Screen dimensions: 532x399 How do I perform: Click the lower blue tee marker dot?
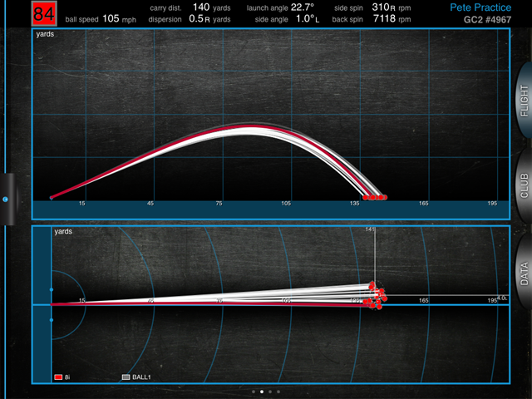(52, 320)
